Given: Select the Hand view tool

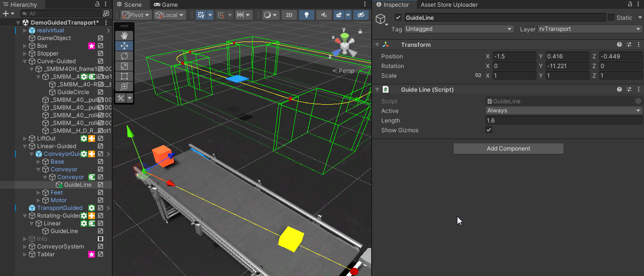Looking at the screenshot, I should click(124, 36).
